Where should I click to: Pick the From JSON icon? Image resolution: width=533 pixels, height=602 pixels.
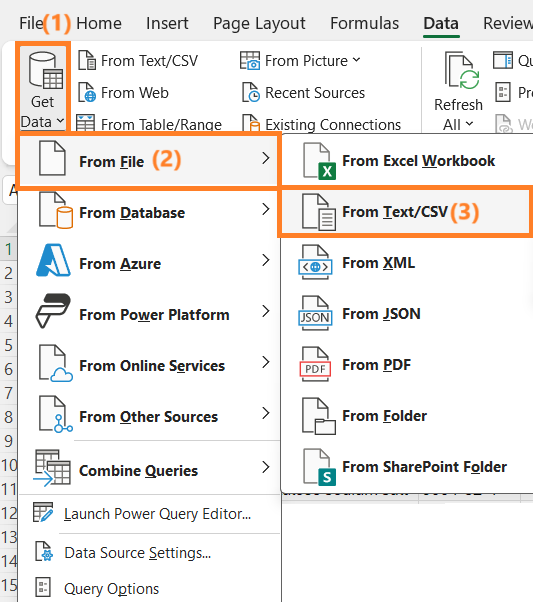coord(315,314)
